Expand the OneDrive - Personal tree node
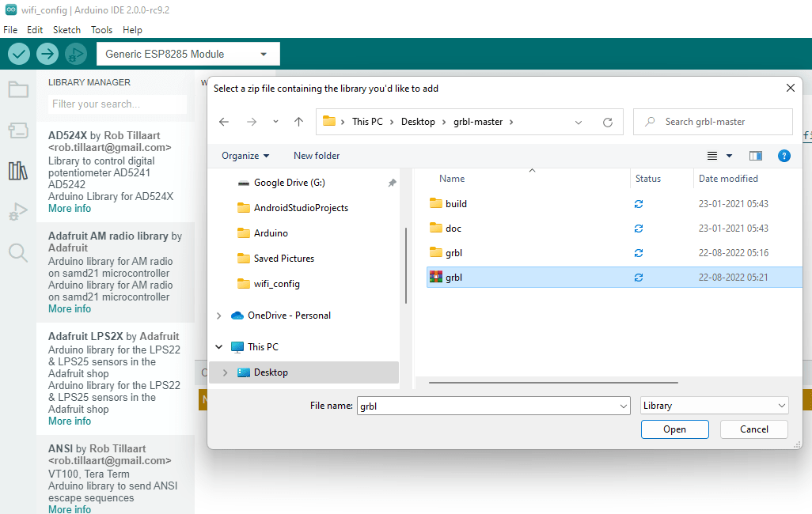Image resolution: width=812 pixels, height=514 pixels. point(219,316)
